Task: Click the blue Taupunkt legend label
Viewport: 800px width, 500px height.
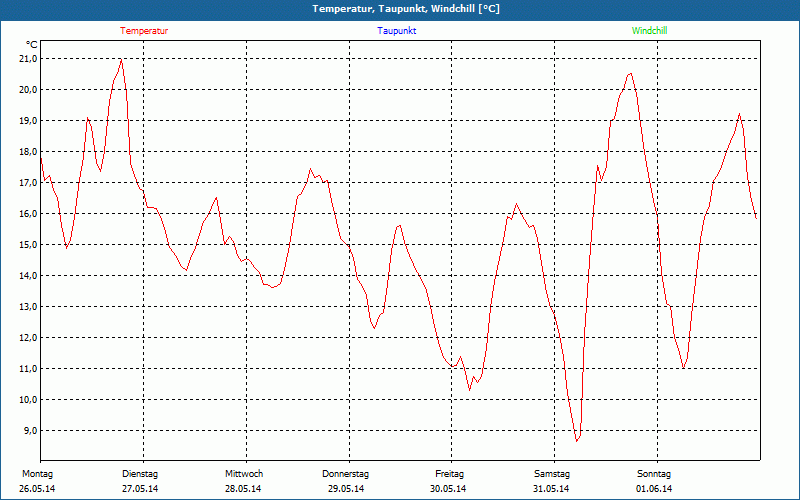Action: point(396,31)
